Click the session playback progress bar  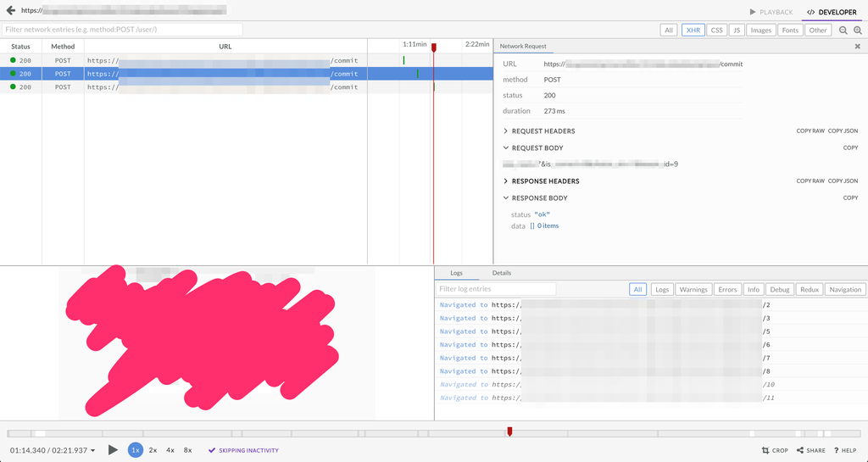tap(434, 434)
